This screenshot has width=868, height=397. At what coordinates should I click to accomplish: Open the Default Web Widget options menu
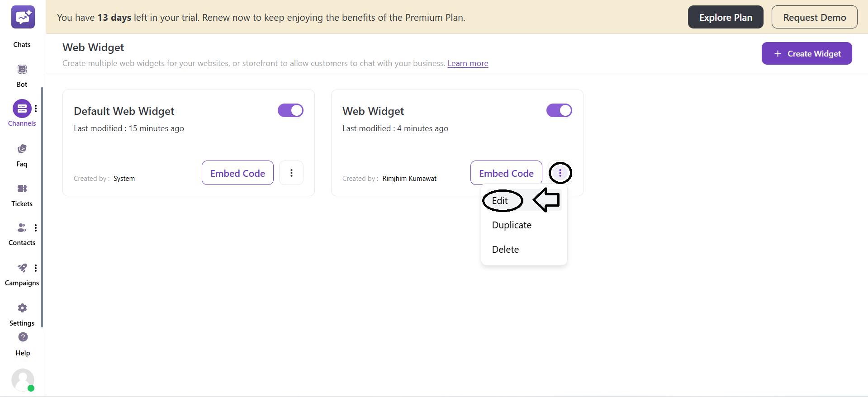click(291, 173)
